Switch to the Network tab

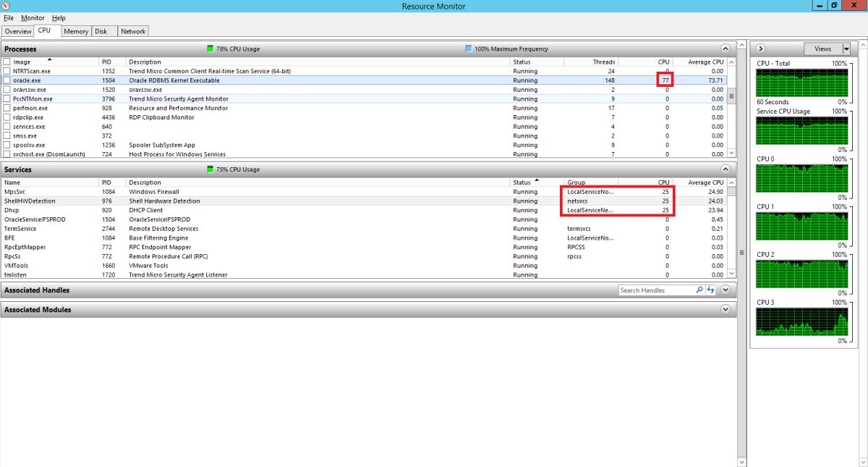click(x=133, y=32)
